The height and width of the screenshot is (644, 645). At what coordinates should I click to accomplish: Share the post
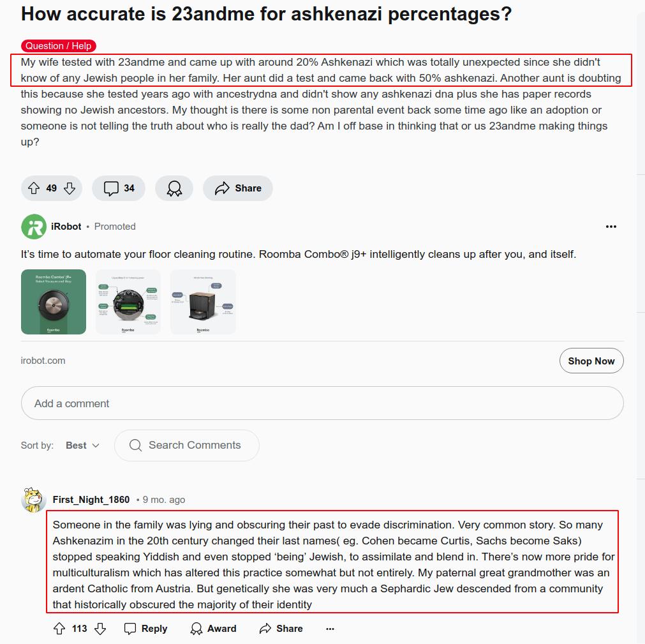238,188
